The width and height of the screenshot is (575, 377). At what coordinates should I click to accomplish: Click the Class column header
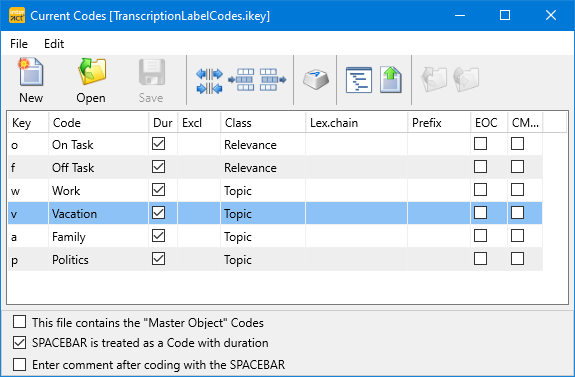tap(263, 122)
